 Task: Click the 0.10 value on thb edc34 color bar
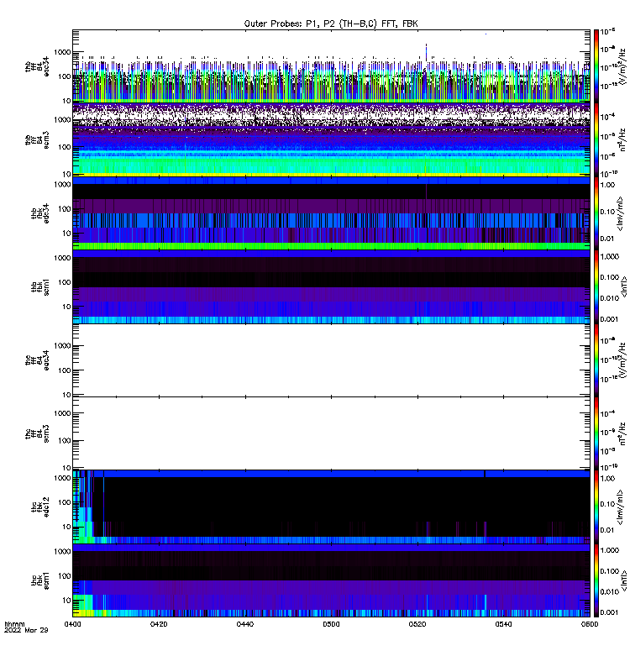tap(607, 212)
